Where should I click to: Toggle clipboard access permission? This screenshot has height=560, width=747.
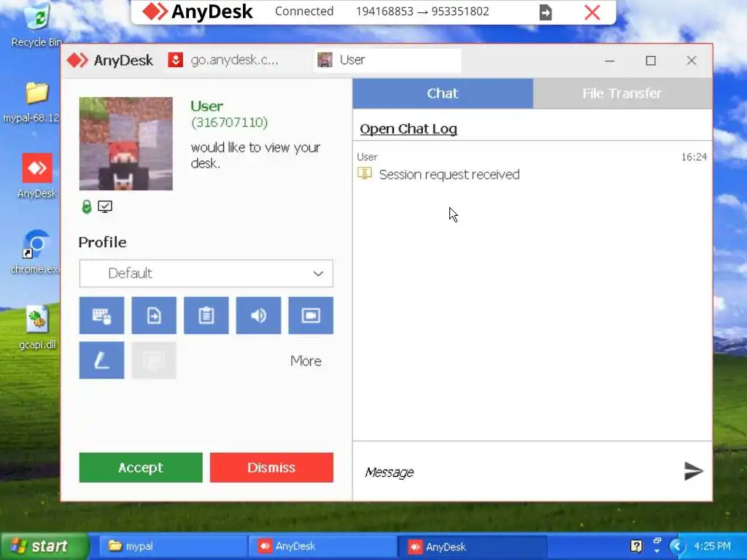(206, 315)
